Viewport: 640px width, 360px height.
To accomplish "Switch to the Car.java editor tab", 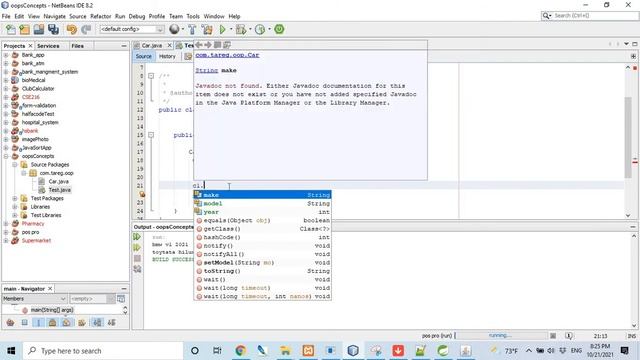I will [152, 45].
